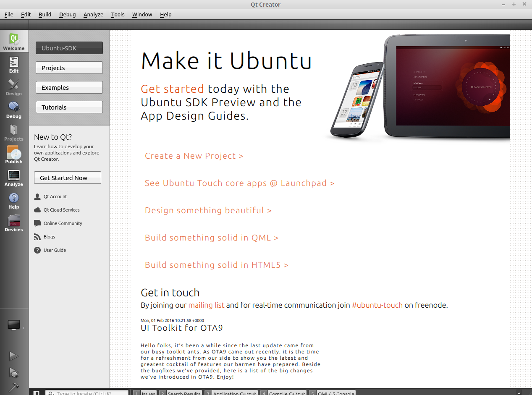Select the Ubuntu-SDK tab

coord(69,48)
